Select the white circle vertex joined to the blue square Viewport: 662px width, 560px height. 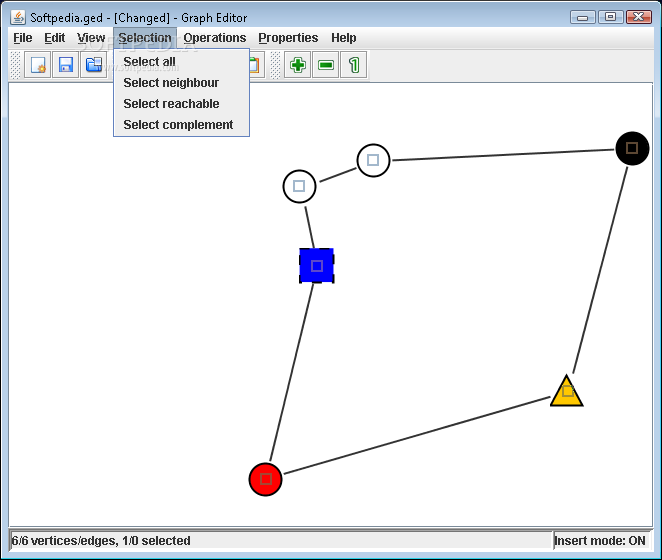coord(299,186)
